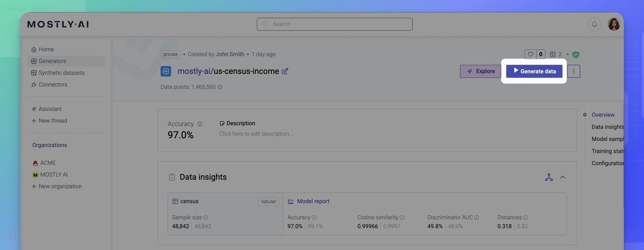Like the generator with heart icon

[x=530, y=54]
